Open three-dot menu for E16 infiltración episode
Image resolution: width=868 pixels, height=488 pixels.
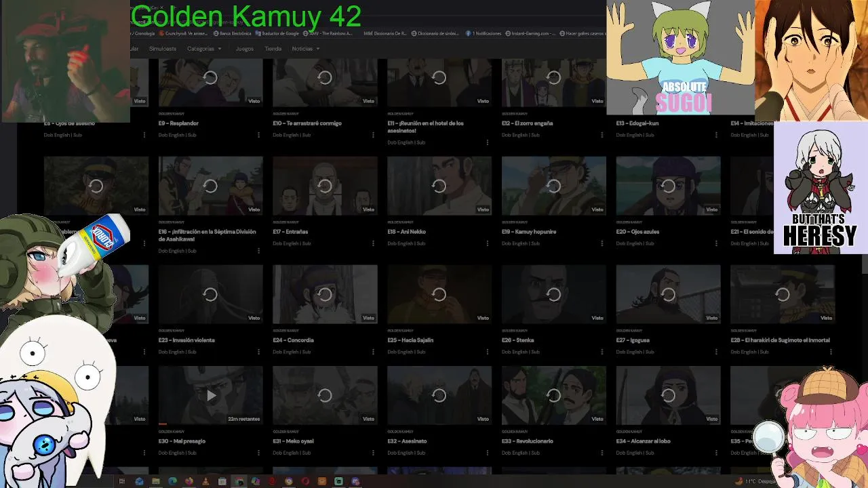(x=258, y=251)
